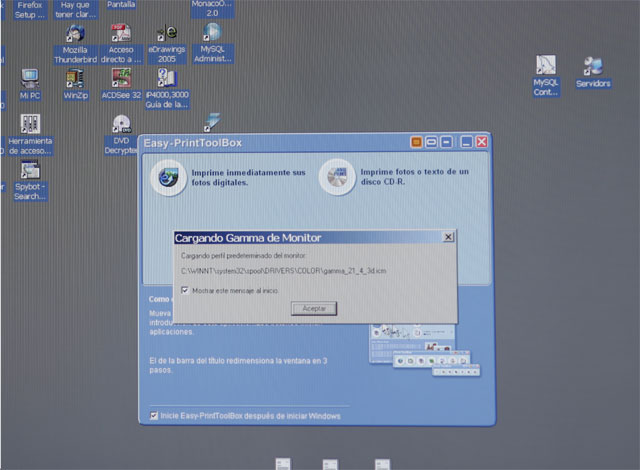Open the WinZip desktop icon
640x470 pixels.
[x=75, y=80]
